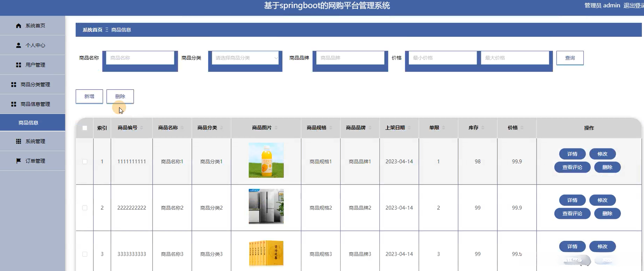Sort the table by 商品分类 column arrows
The height and width of the screenshot is (271, 644).
221,128
